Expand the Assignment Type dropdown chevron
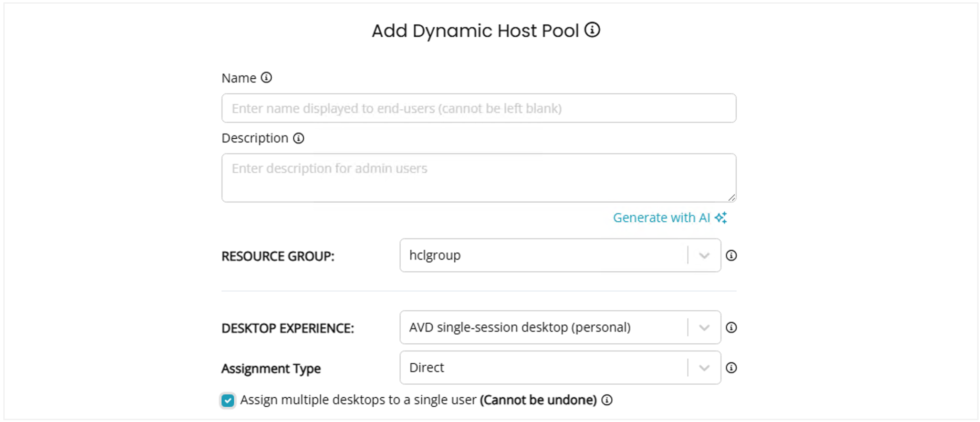This screenshot has height=422, width=980. tap(704, 368)
